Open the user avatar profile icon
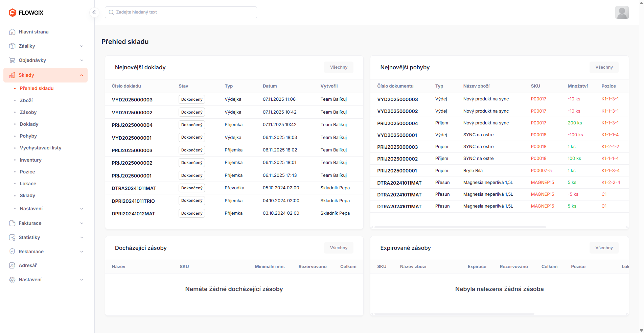Image resolution: width=644 pixels, height=333 pixels. 622,13
